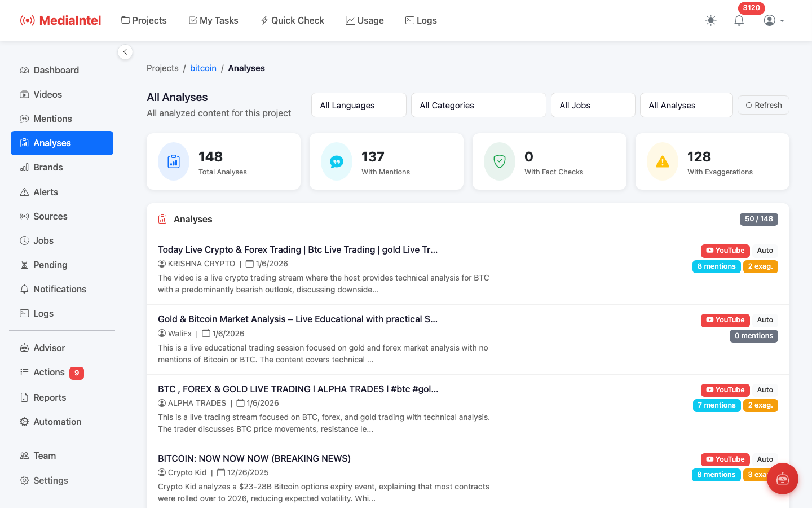Open the All Languages dropdown
812x508 pixels.
coord(359,105)
